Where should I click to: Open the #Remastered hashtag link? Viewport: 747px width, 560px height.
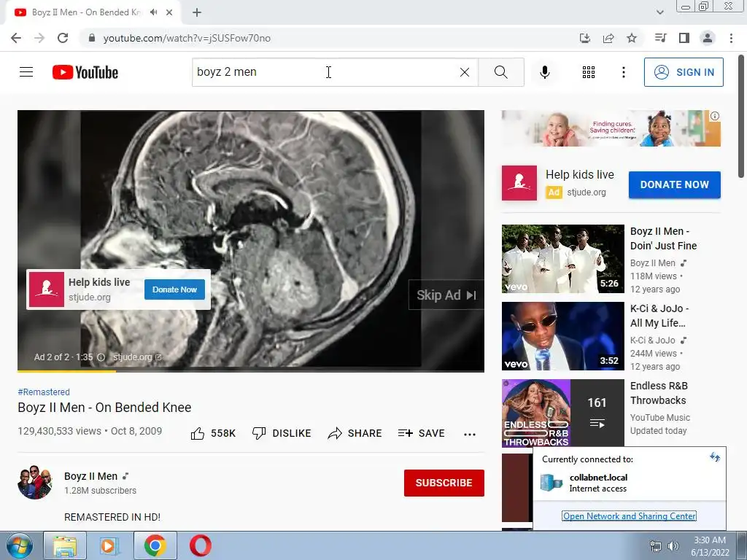tap(44, 392)
